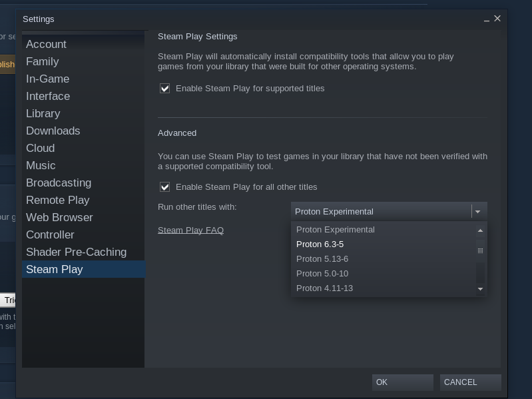Click the dropdown list scroll-up arrow
Image resolution: width=532 pixels, height=399 pixels.
[480, 230]
